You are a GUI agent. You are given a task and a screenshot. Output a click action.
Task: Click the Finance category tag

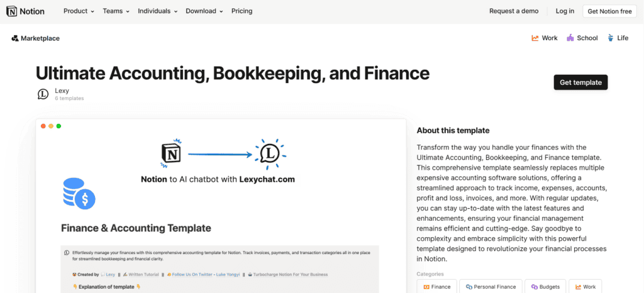436,287
